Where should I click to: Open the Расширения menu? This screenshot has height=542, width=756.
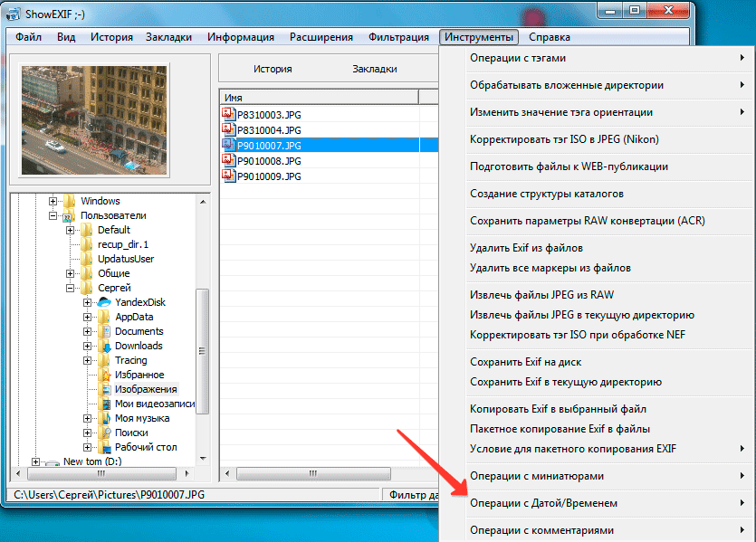(x=321, y=37)
